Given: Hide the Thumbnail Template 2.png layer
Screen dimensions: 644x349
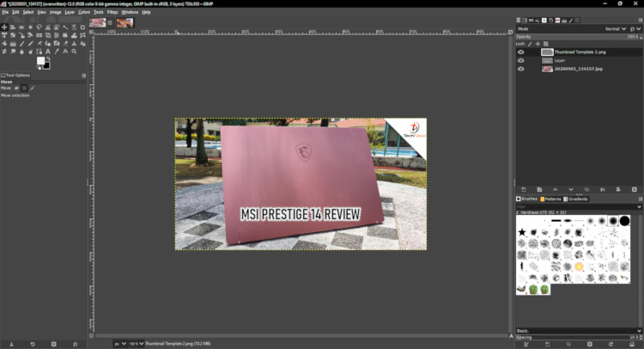Looking at the screenshot, I should [x=521, y=52].
